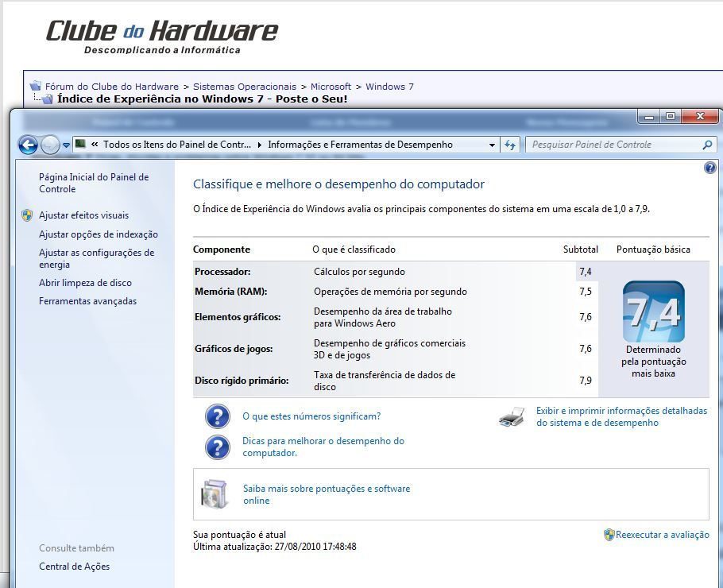Click the 7,4 base score badge

653,311
